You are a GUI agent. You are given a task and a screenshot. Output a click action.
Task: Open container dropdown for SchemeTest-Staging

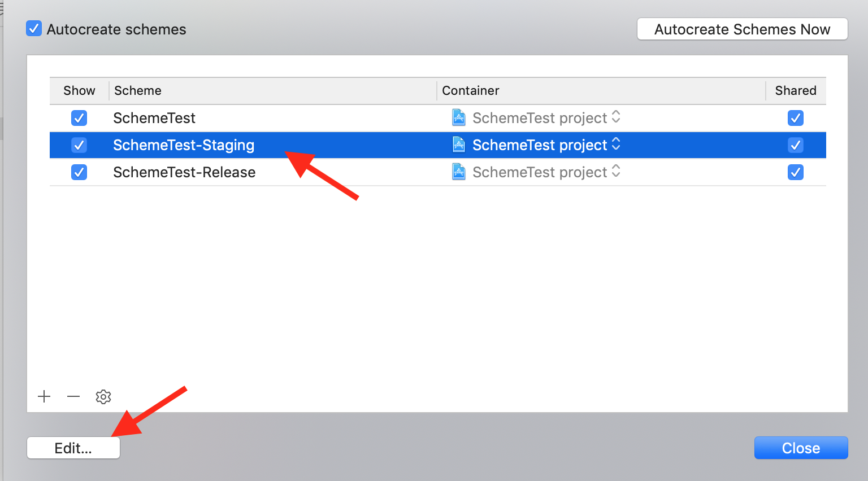[x=616, y=145]
